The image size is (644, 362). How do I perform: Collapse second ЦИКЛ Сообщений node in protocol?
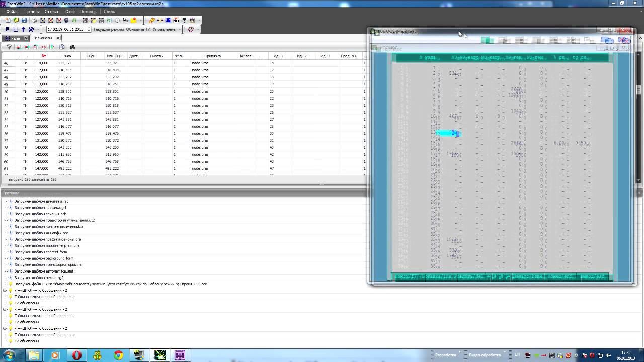tap(5, 309)
